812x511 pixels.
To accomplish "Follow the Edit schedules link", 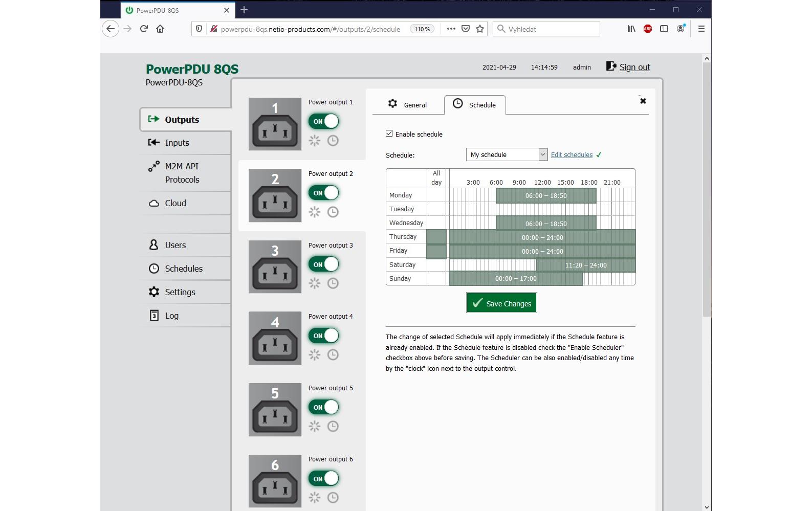I will 572,154.
